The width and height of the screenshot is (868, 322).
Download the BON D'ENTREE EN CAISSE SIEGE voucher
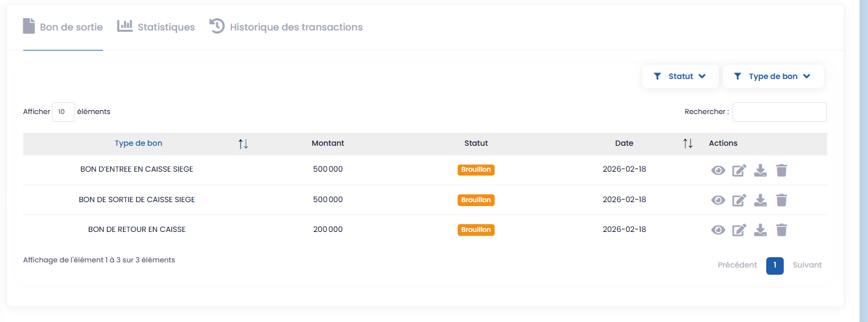point(760,170)
